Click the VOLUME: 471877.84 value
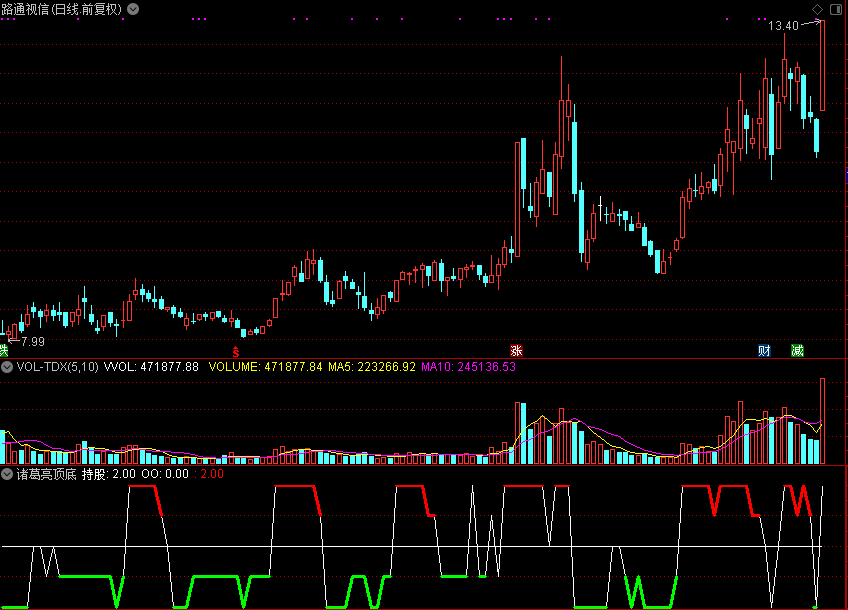The image size is (848, 610). pyautogui.click(x=265, y=367)
